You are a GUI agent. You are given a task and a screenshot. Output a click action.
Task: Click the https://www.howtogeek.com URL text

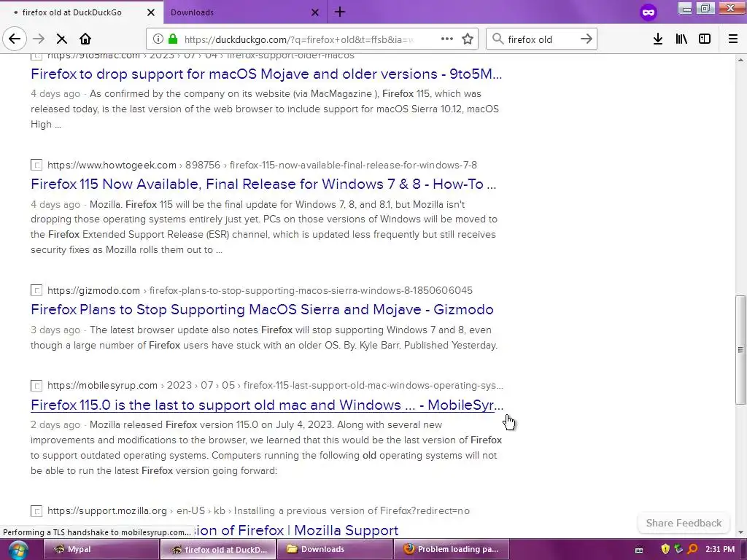pos(112,166)
